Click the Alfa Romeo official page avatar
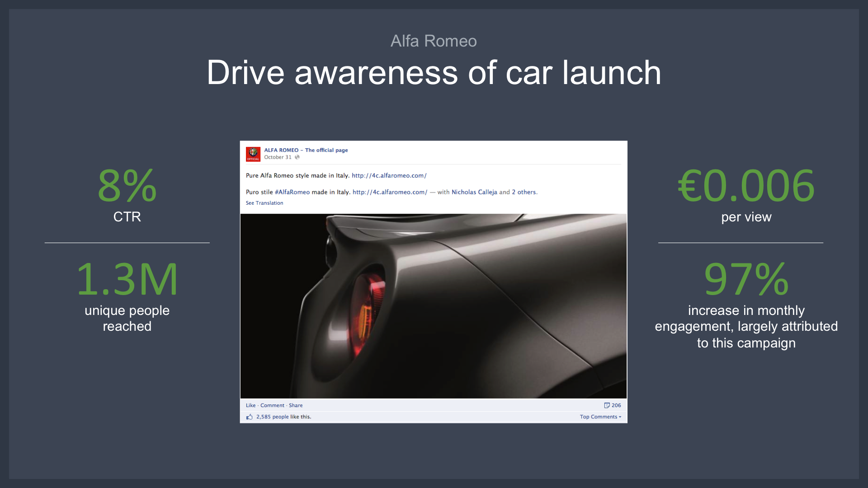868x488 pixels. coord(253,154)
